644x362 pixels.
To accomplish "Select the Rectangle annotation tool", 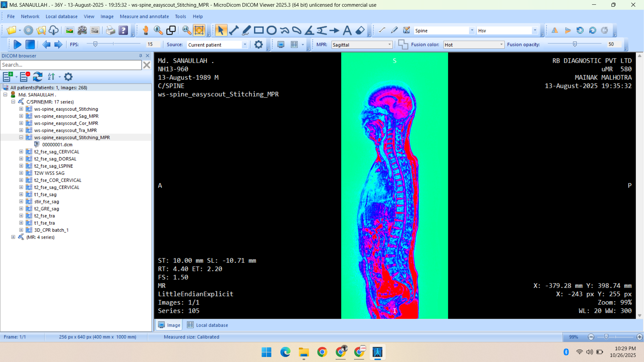I will click(259, 31).
